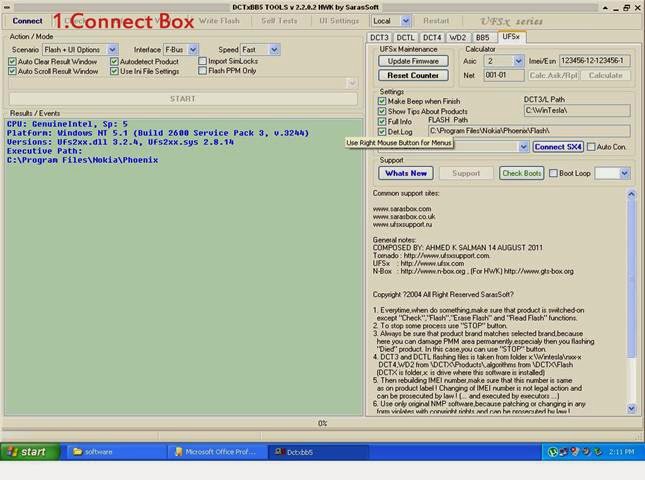Open the UI Settings toolbar item
Viewport: 645px width, 480px height.
[339, 21]
